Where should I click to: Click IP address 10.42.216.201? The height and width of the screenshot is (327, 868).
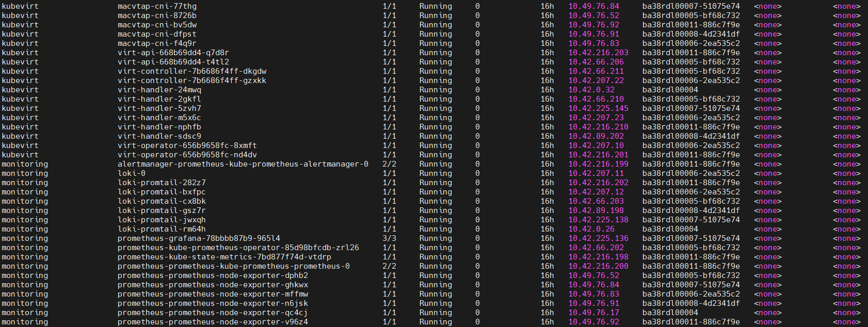coord(599,155)
